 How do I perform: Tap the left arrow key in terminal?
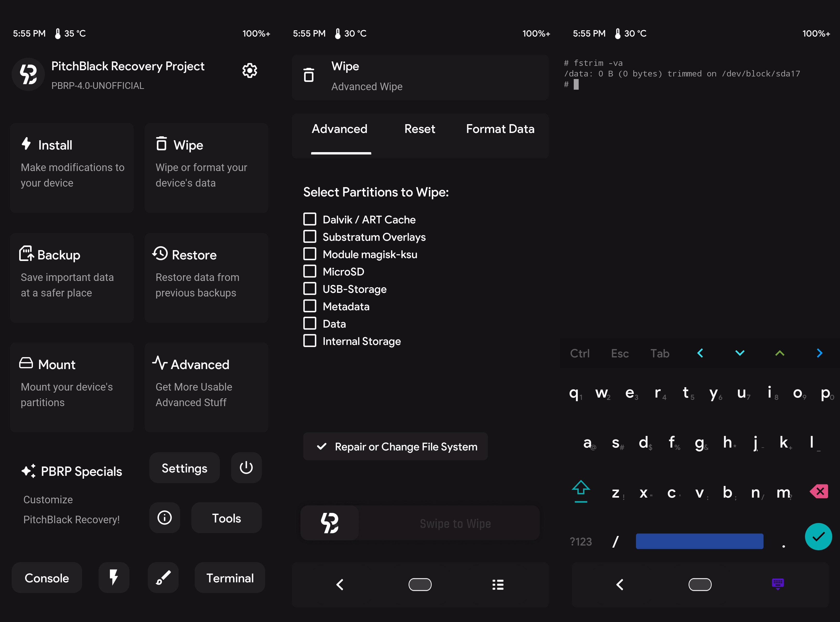pos(700,353)
